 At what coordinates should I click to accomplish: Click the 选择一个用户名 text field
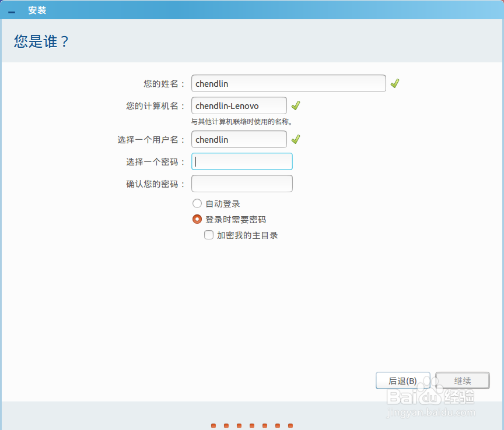[x=239, y=139]
